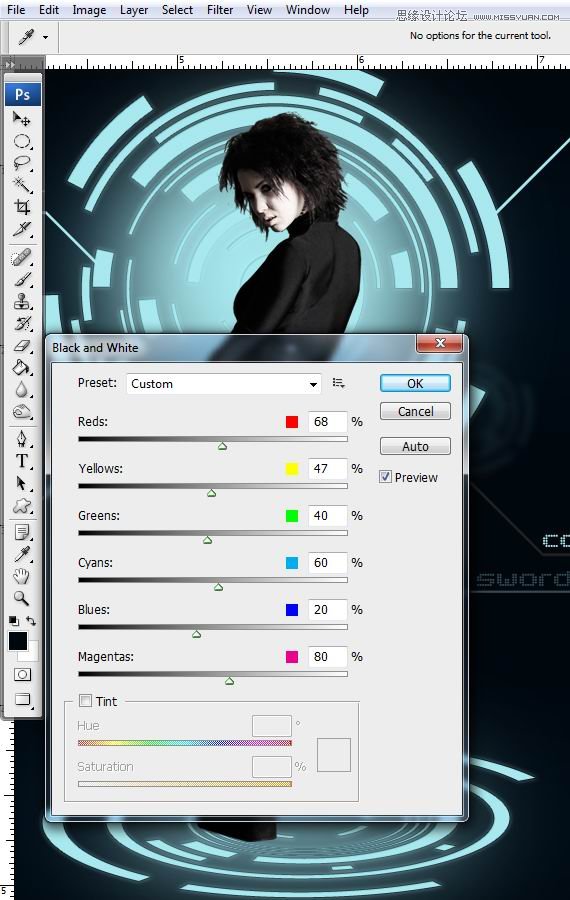This screenshot has height=900, width=570.
Task: Select the Paint Bucket tool
Action: (x=22, y=367)
